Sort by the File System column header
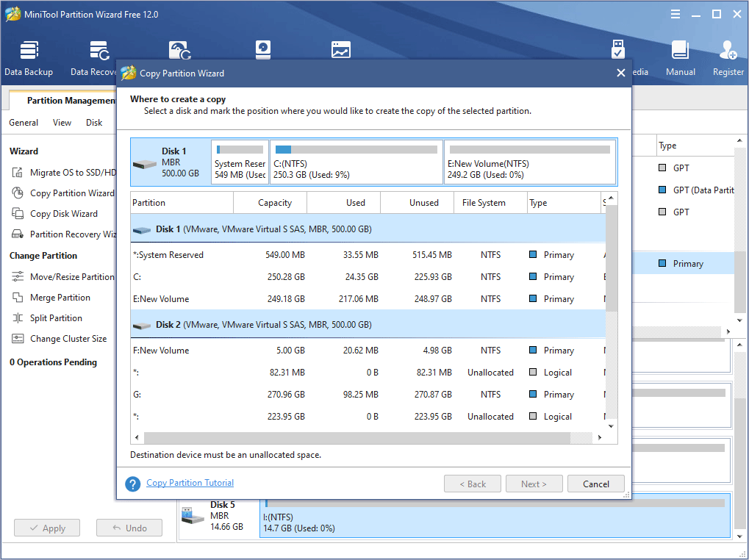Screen dimensions: 749x560 [x=490, y=203]
